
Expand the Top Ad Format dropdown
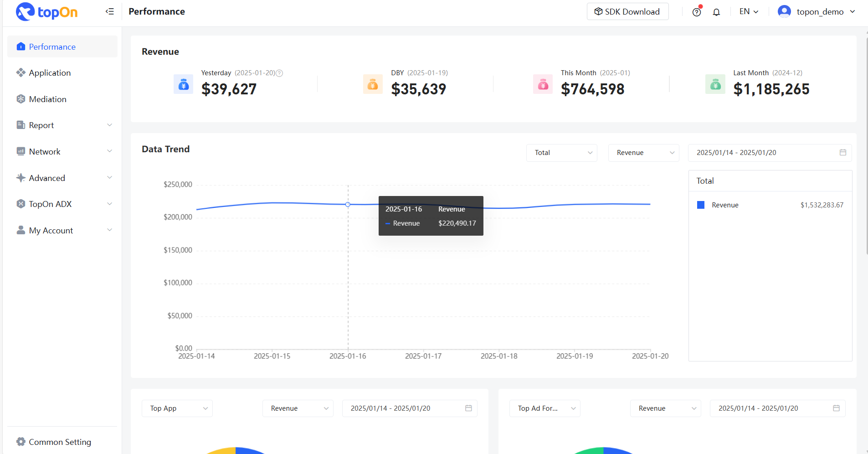click(x=544, y=408)
